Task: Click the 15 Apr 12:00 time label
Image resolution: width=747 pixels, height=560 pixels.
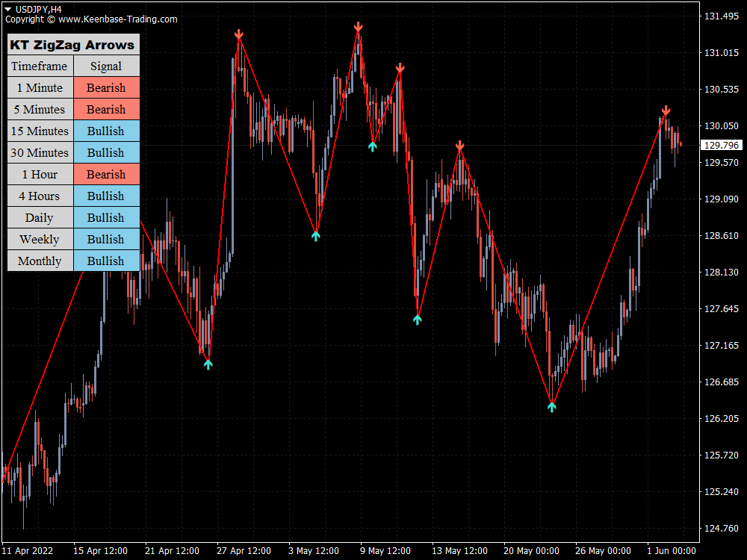Action: point(101,551)
